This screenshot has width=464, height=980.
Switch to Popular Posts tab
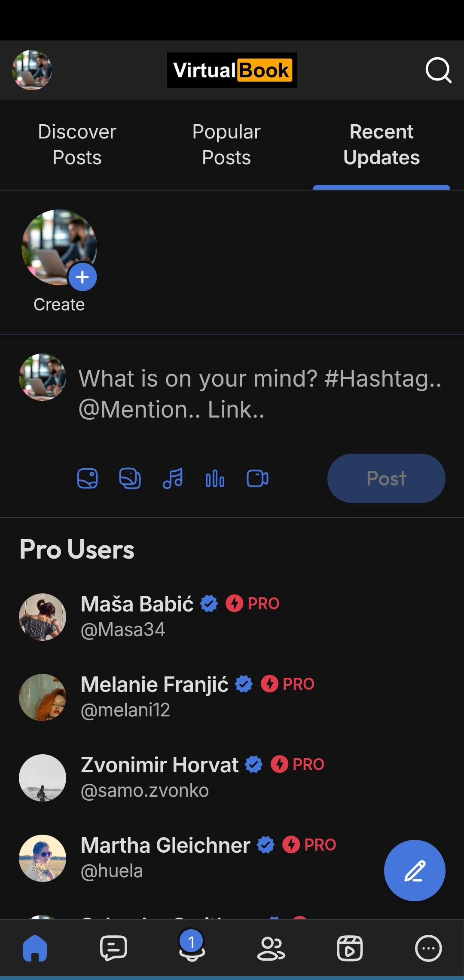pyautogui.click(x=226, y=144)
